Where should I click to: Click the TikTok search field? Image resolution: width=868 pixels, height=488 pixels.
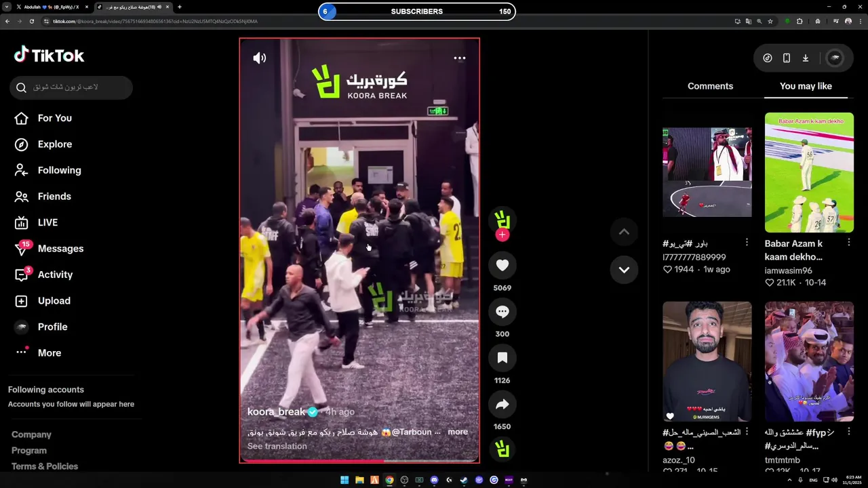(71, 87)
